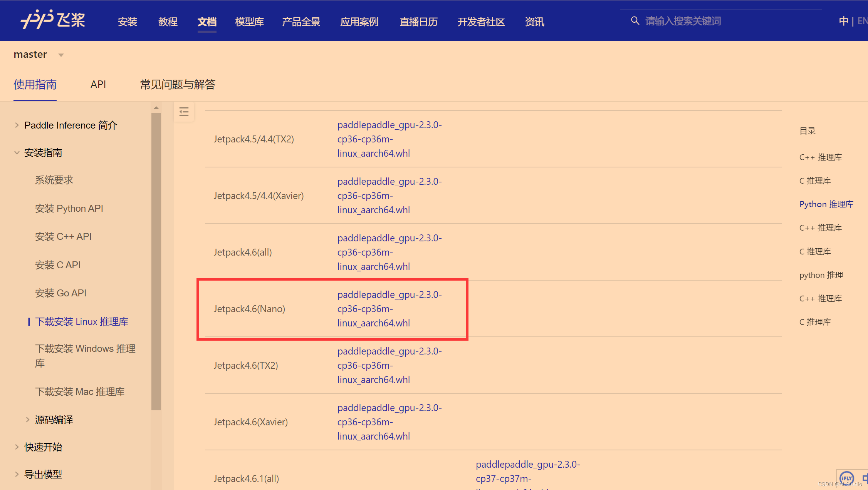The height and width of the screenshot is (490, 868).
Task: Select 安装 Python API in sidebar
Action: click(x=69, y=208)
